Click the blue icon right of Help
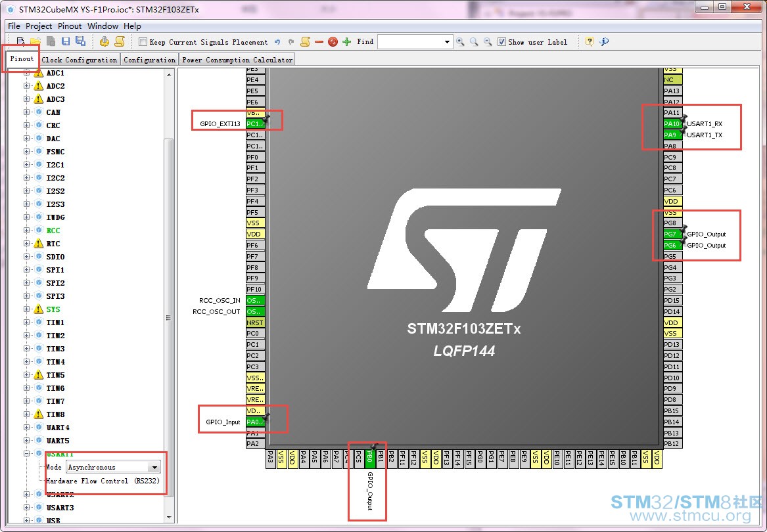 (604, 41)
